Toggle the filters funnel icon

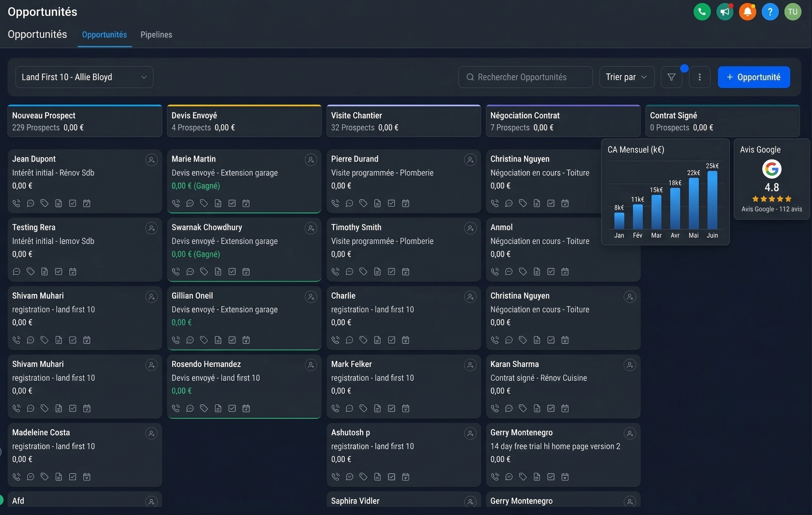(671, 77)
